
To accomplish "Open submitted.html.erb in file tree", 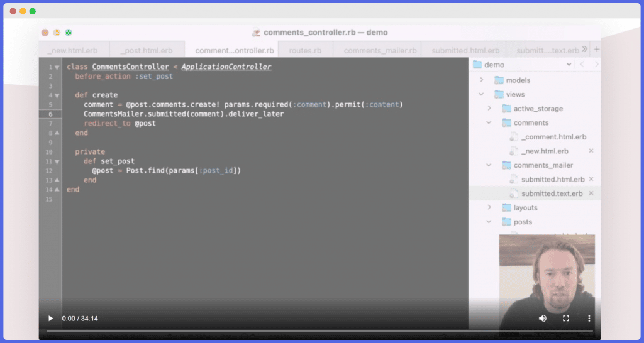I will (552, 179).
